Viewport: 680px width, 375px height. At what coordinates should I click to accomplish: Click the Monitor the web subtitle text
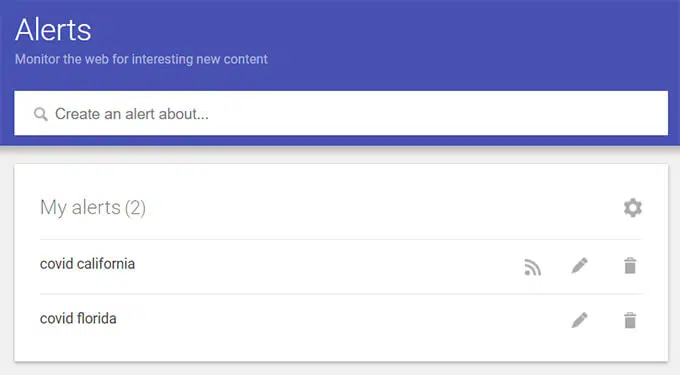(141, 59)
